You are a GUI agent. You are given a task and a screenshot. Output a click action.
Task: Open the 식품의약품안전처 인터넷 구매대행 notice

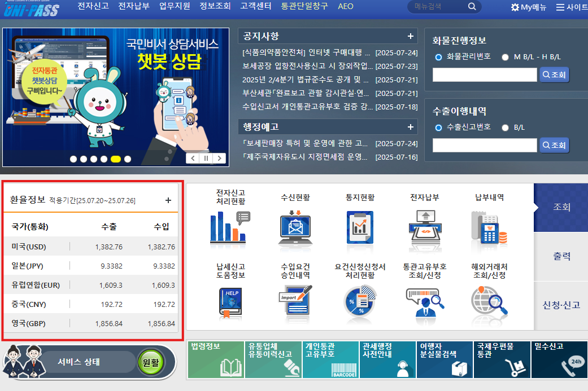point(306,53)
